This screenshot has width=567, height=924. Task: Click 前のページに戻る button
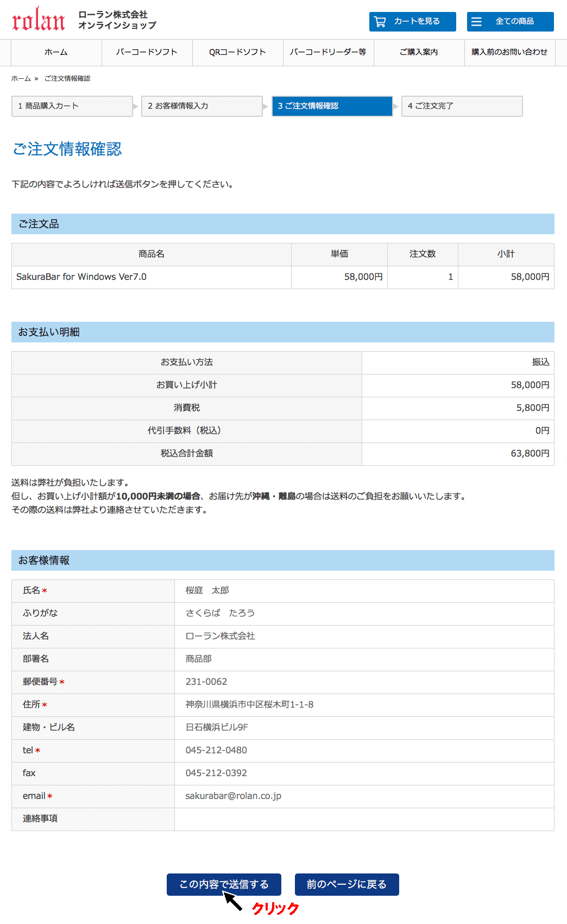point(347,884)
